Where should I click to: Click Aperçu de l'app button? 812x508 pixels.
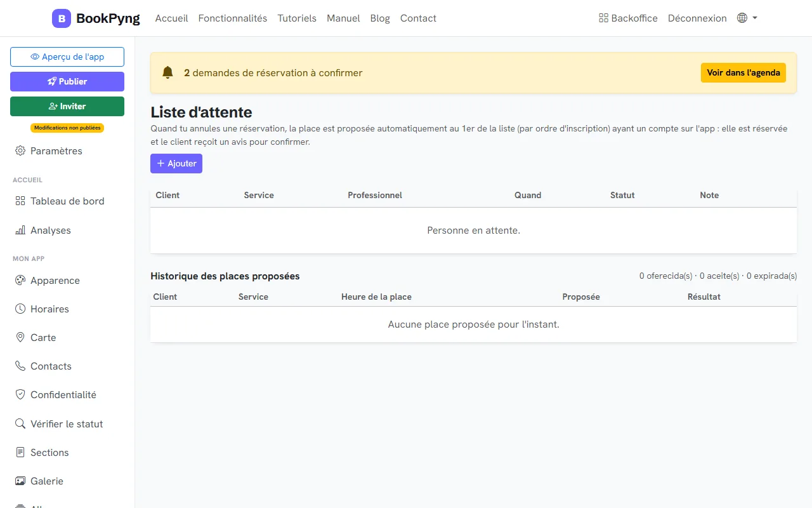click(x=67, y=57)
